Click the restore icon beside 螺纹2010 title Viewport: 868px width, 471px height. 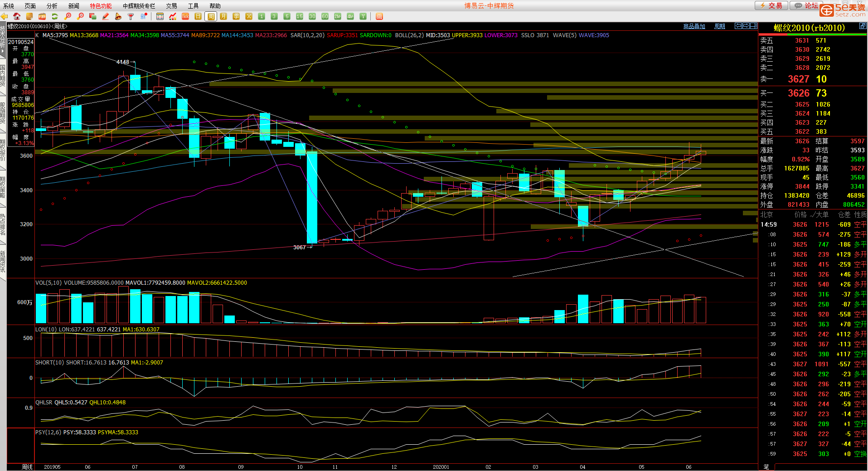click(863, 27)
